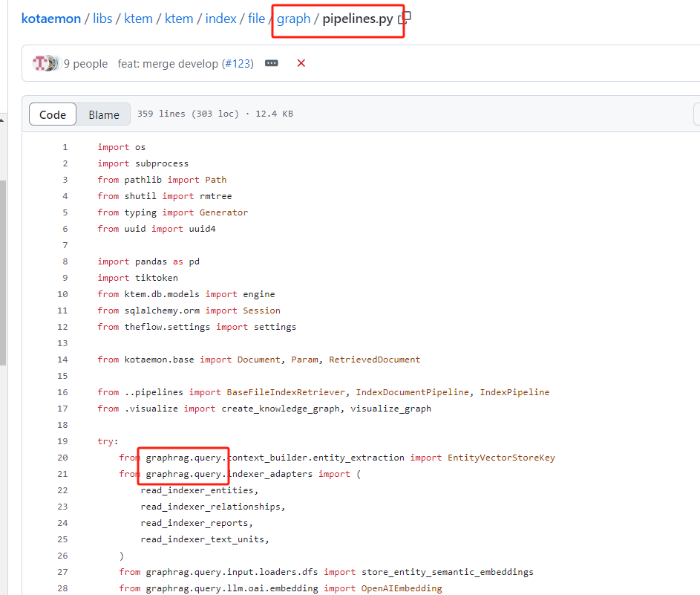The width and height of the screenshot is (700, 595).
Task: Open commit 'feat: merge develop'
Action: coord(168,64)
